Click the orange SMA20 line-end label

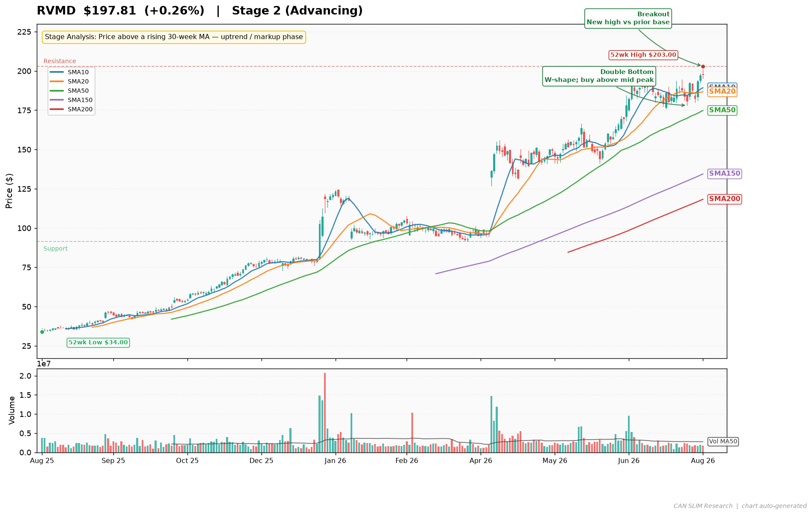tap(722, 91)
